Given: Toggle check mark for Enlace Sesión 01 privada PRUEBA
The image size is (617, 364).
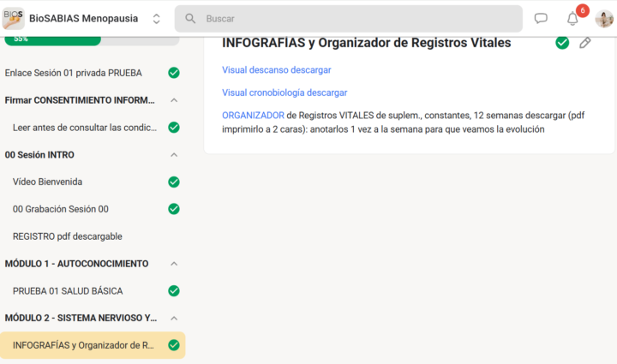Looking at the screenshot, I should point(174,73).
